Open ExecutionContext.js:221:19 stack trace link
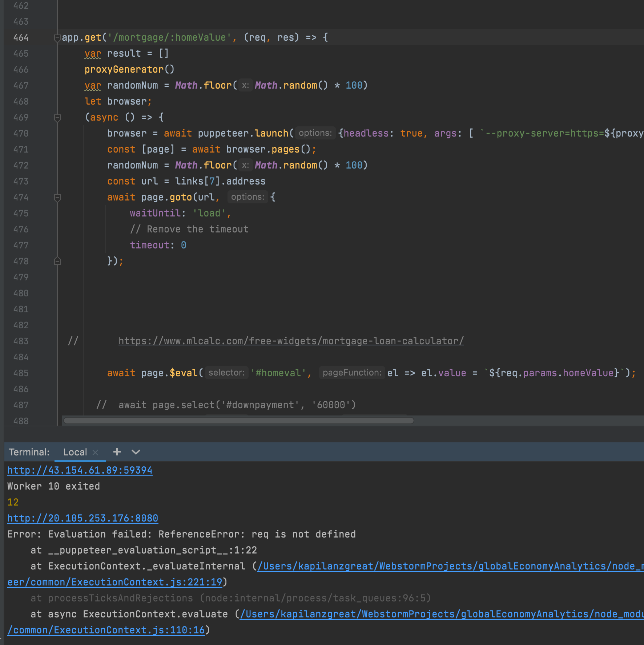The width and height of the screenshot is (644, 645). 115,582
